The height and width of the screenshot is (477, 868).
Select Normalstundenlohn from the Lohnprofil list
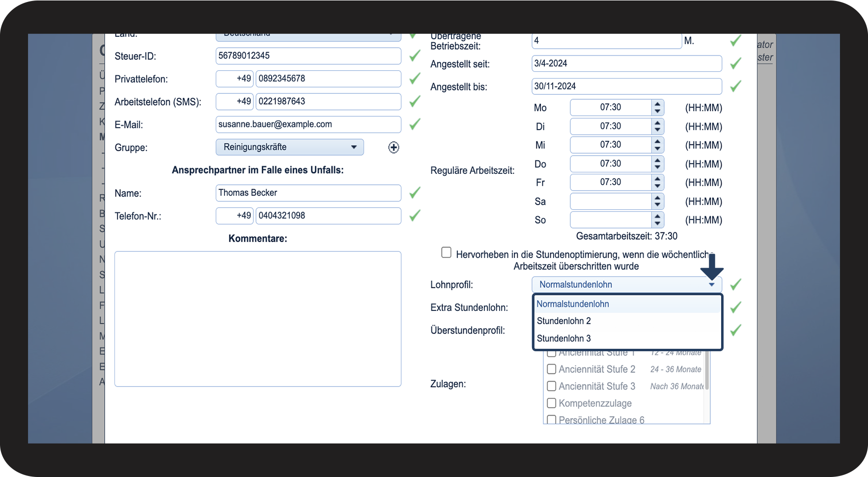click(627, 304)
